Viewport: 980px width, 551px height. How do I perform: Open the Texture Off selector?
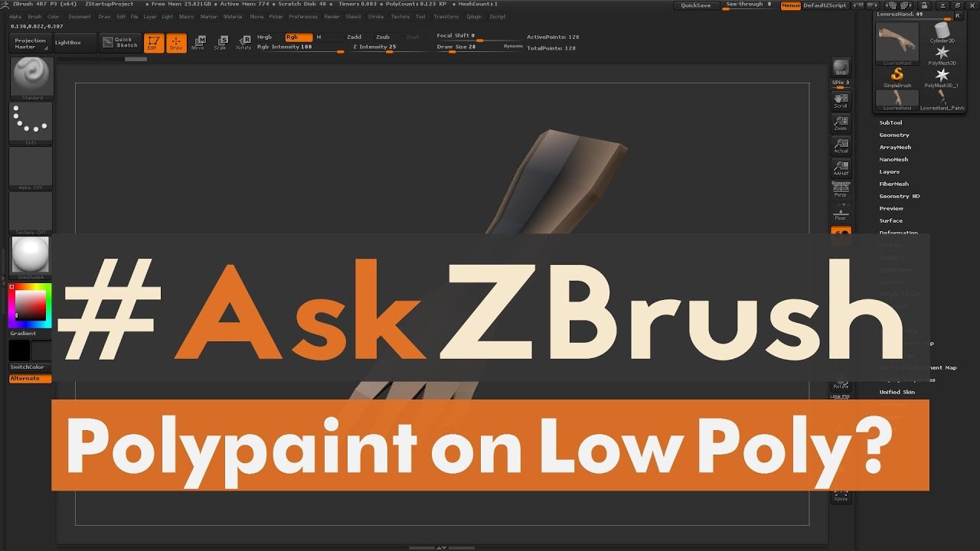tap(31, 213)
